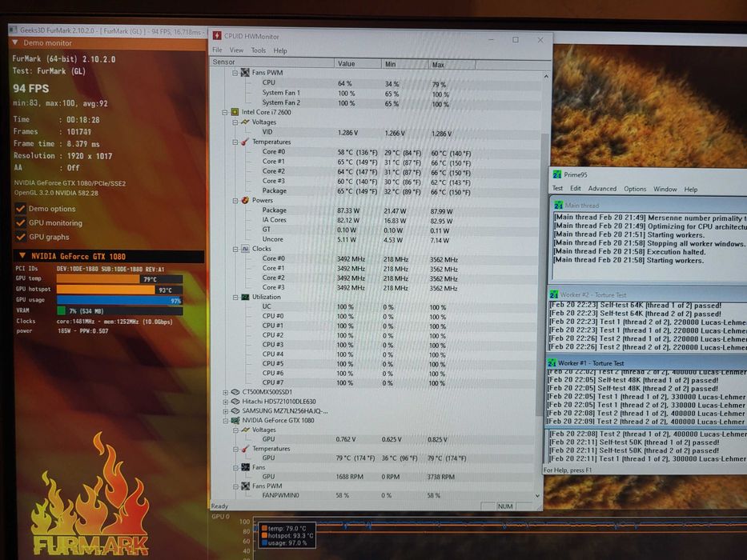Open the Window menu in Prime95
Image resolution: width=747 pixels, height=560 pixels.
click(x=665, y=189)
